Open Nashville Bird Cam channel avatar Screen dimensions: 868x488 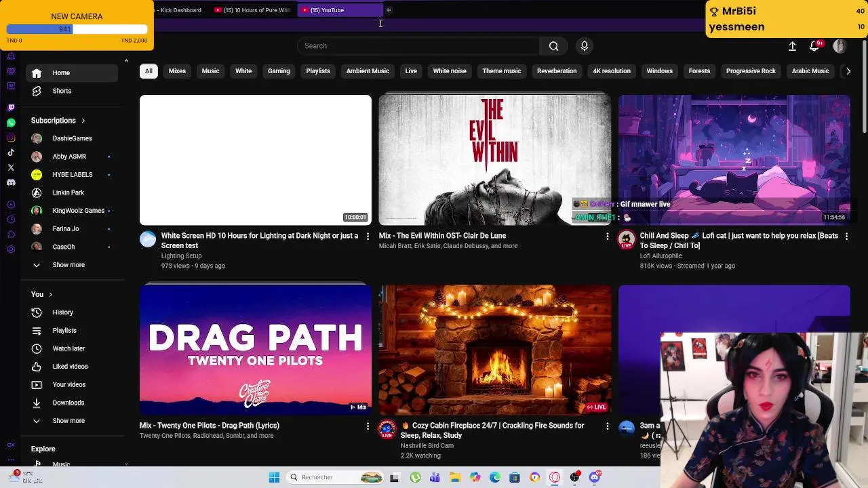(387, 430)
